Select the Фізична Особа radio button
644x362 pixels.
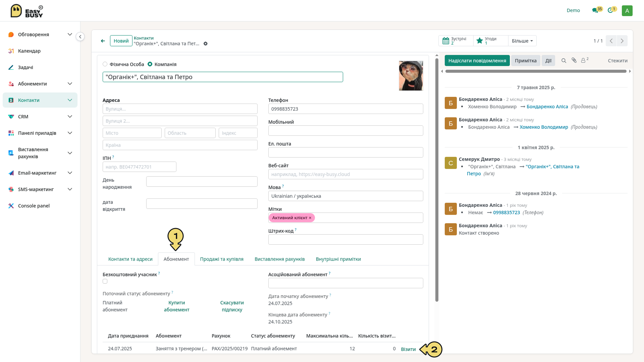click(x=105, y=64)
